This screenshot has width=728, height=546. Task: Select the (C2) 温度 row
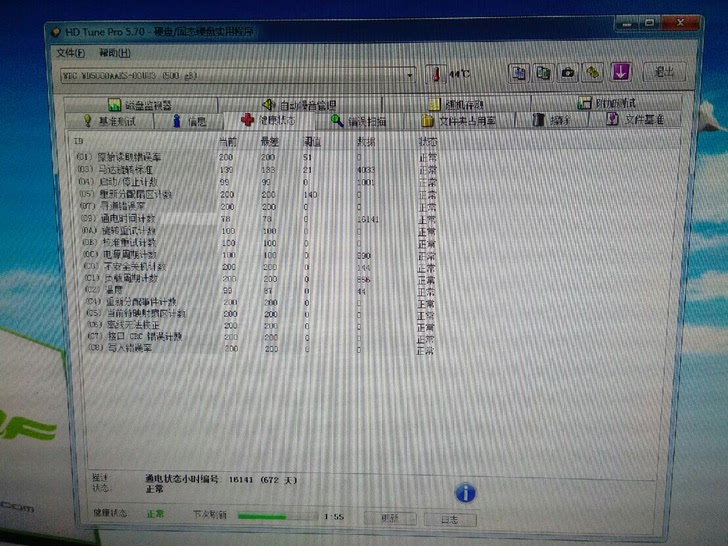(x=259, y=291)
